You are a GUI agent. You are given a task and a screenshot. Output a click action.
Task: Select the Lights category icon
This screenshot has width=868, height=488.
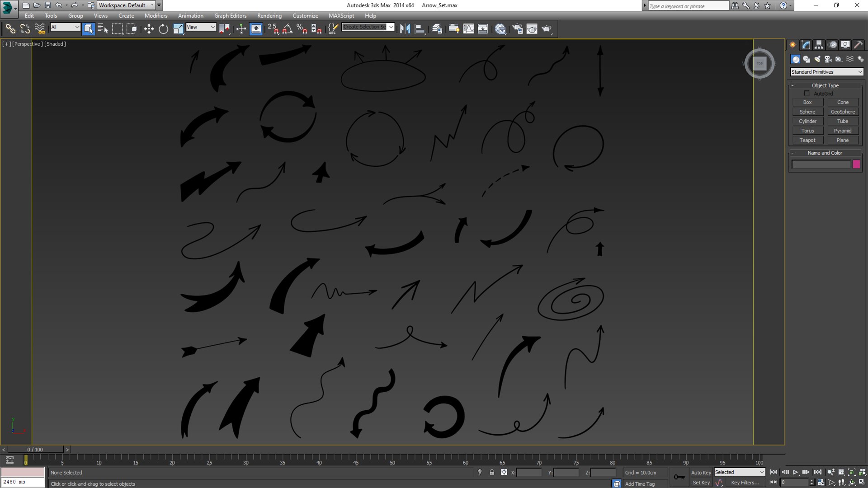point(817,59)
